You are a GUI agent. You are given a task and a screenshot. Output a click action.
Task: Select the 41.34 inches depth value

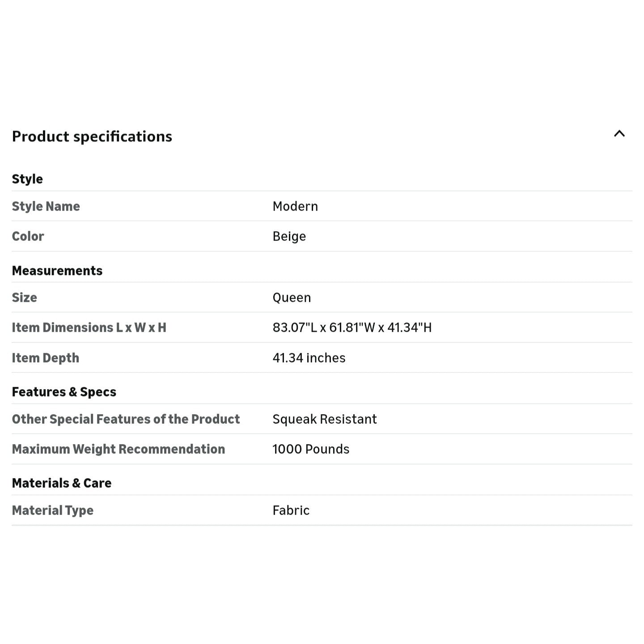(309, 358)
